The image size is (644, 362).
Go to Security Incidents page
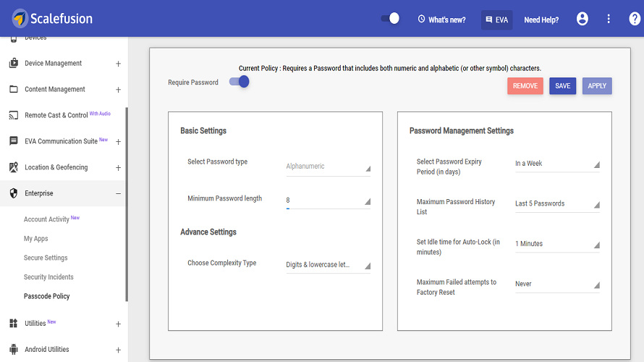click(x=48, y=277)
